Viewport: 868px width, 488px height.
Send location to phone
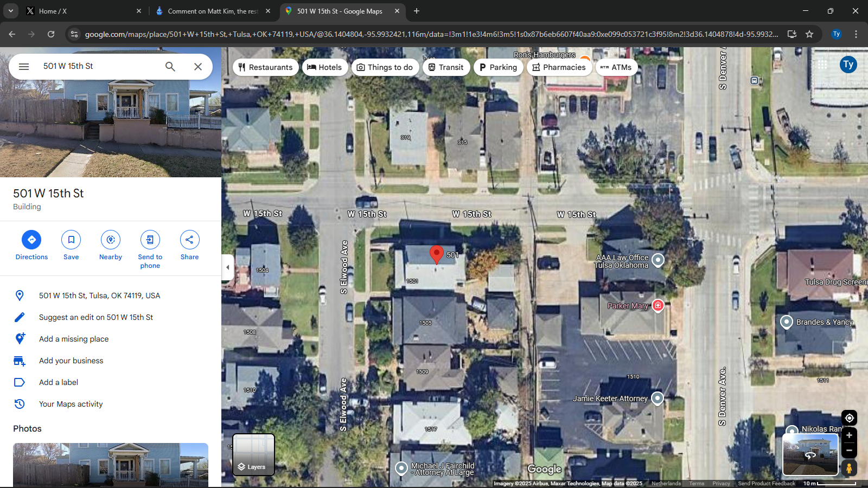coord(150,250)
